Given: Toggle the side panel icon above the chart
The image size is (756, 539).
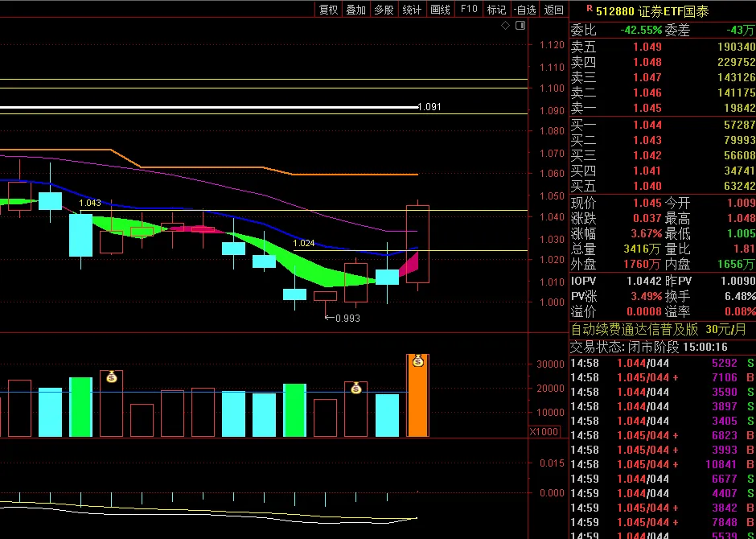Looking at the screenshot, I should click(520, 26).
